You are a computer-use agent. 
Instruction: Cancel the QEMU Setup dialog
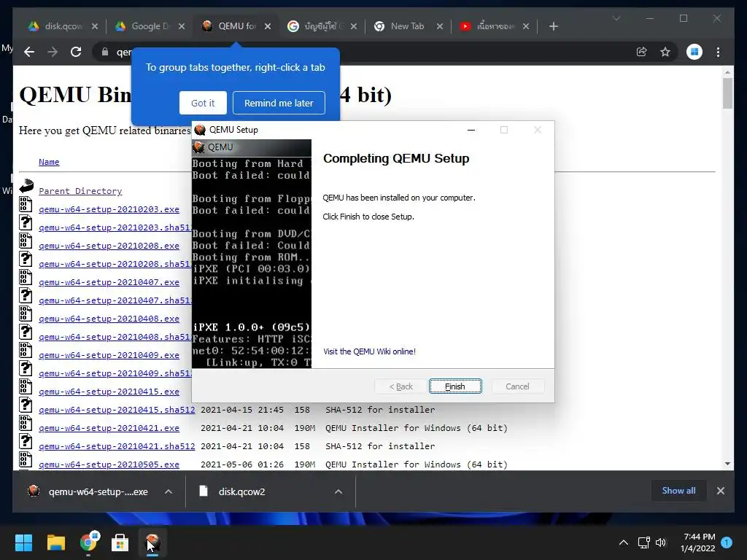pyautogui.click(x=517, y=386)
